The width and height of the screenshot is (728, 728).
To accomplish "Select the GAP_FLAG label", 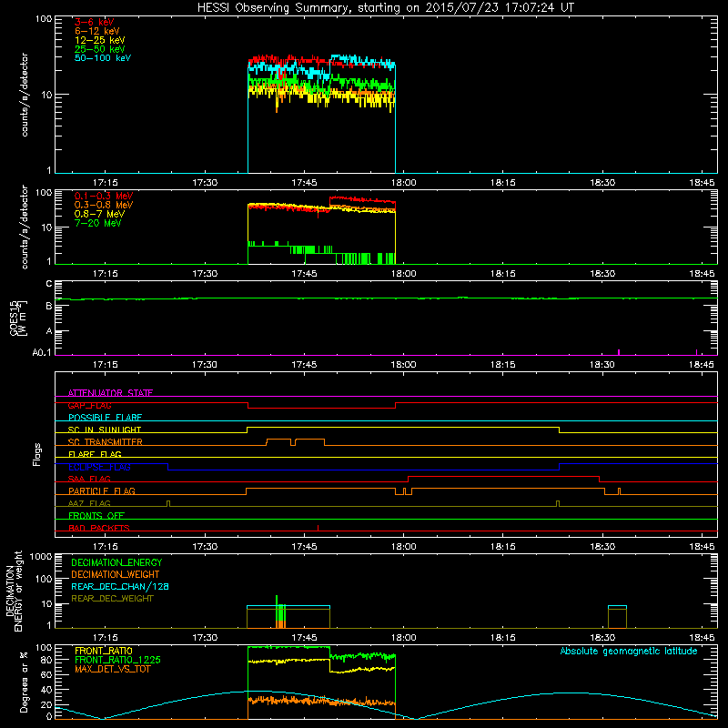I will pyautogui.click(x=89, y=405).
